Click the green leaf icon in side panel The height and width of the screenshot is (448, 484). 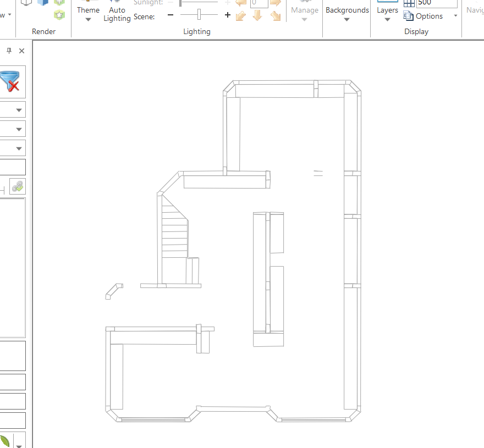[5, 441]
